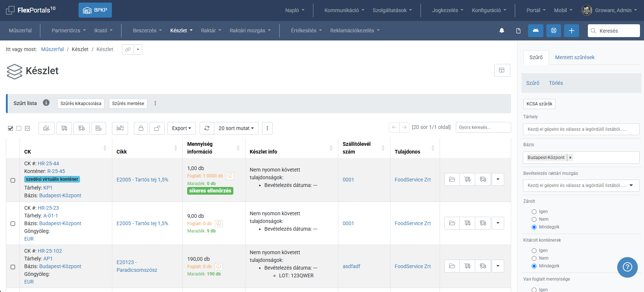Click the info icon next to Szűrt lista

pyautogui.click(x=46, y=103)
